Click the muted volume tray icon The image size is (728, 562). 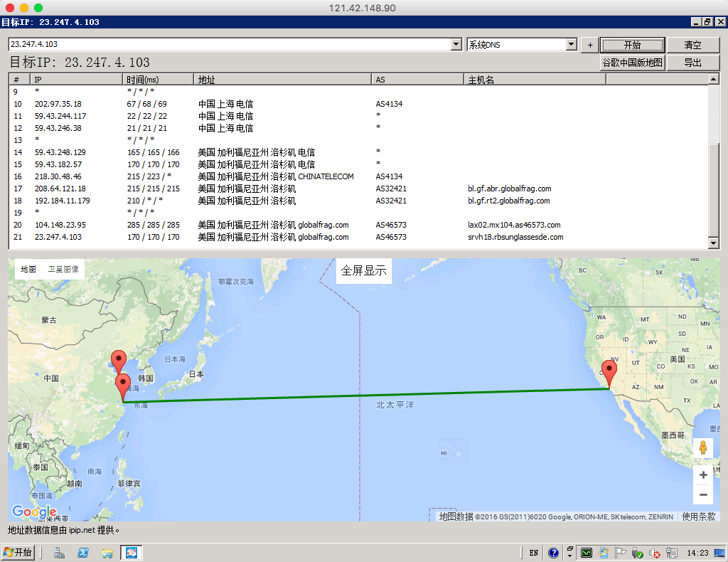pos(654,553)
